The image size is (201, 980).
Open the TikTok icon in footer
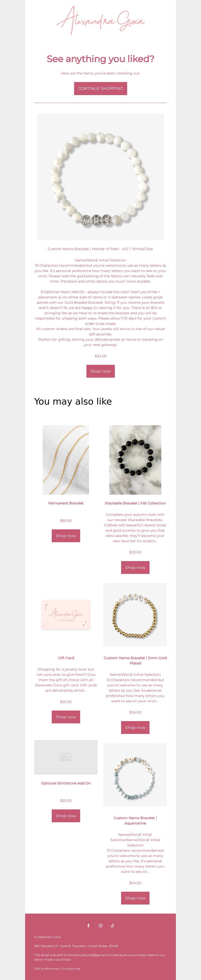coord(113,926)
